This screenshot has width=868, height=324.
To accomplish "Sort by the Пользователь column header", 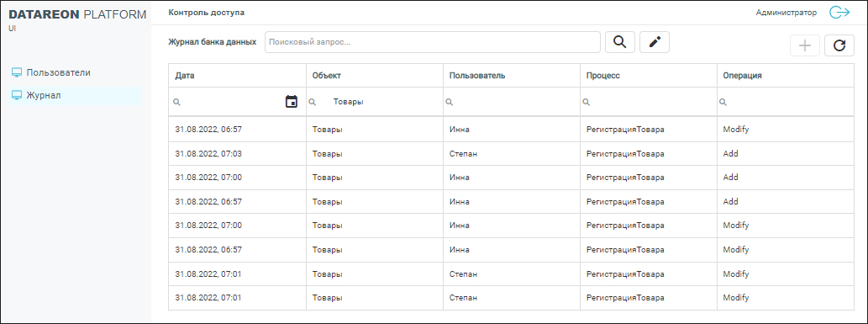I will [512, 76].
